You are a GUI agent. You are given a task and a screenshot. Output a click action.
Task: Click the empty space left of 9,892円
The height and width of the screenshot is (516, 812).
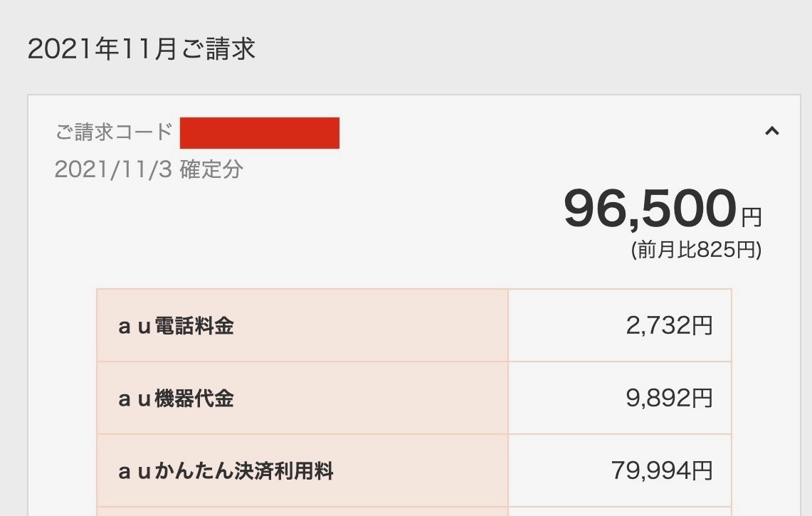[562, 399]
